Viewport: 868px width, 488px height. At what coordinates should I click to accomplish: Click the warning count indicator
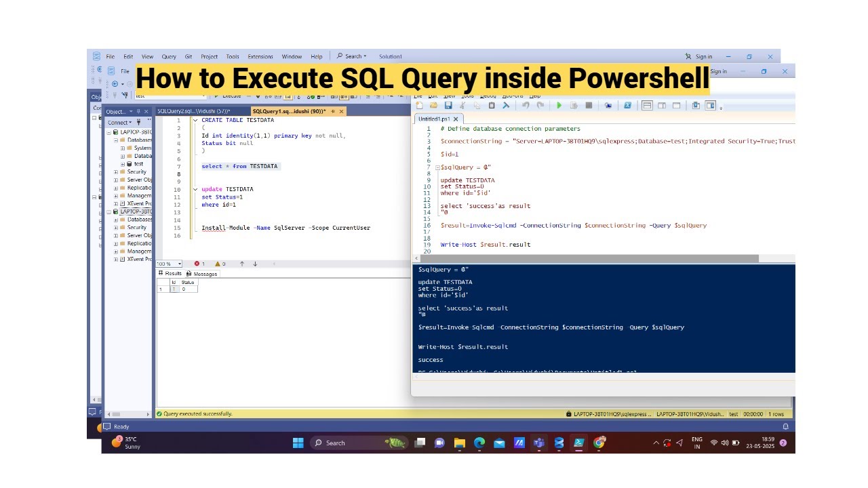pos(220,264)
